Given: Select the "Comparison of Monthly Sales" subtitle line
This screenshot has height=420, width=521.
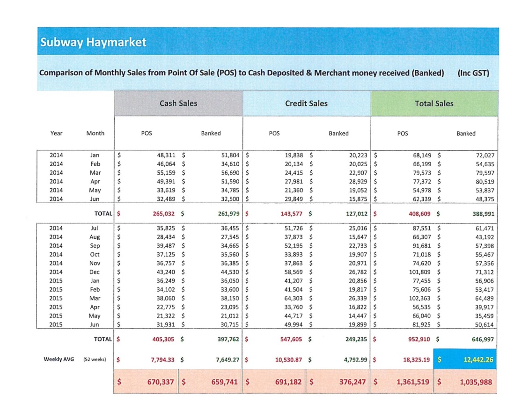Looking at the screenshot, I should coord(242,73).
